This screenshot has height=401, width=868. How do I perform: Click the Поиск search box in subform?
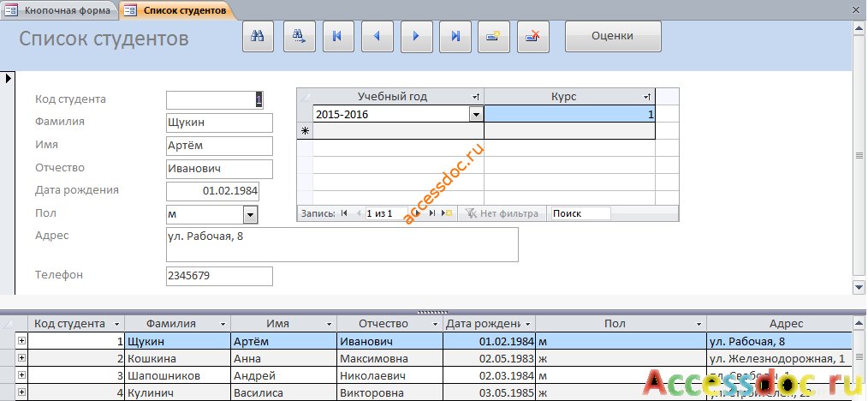tap(581, 213)
